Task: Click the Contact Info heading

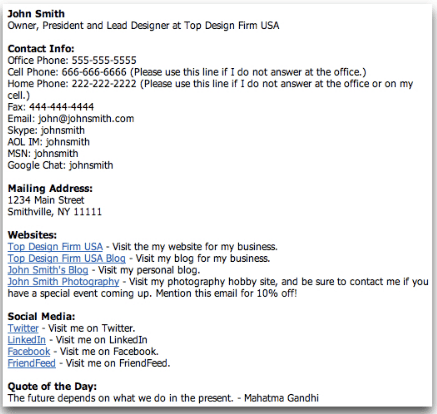Action: point(41,49)
